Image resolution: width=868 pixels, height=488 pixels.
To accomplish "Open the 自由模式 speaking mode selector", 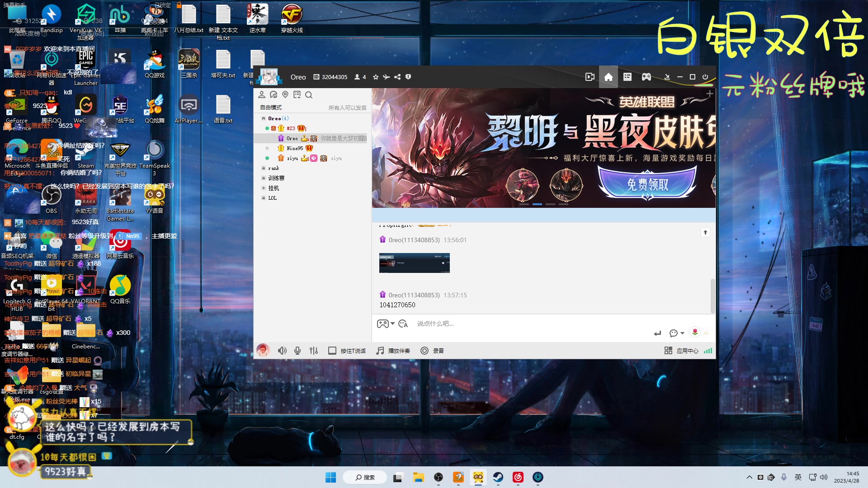I will click(x=271, y=108).
